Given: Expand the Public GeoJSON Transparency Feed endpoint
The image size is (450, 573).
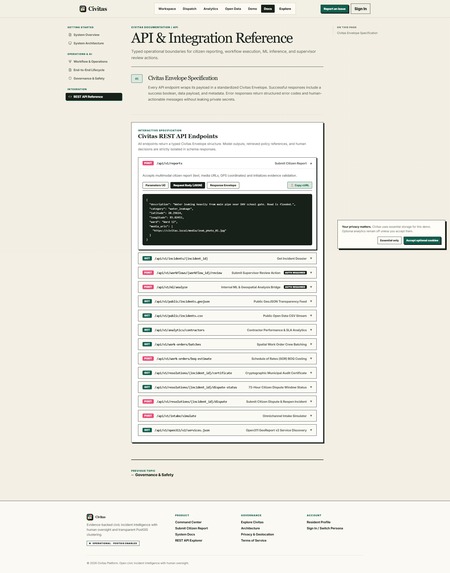Looking at the screenshot, I should click(x=227, y=301).
